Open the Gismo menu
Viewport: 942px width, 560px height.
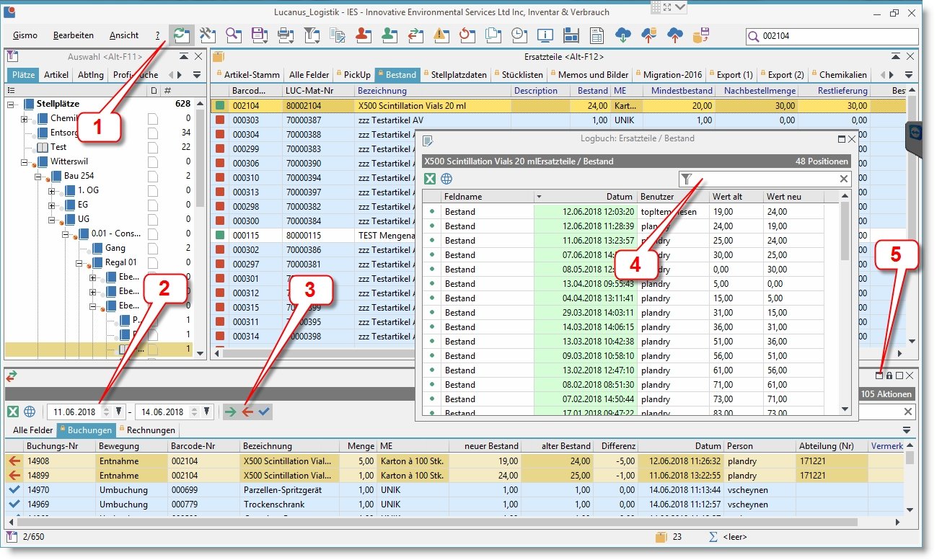click(25, 35)
